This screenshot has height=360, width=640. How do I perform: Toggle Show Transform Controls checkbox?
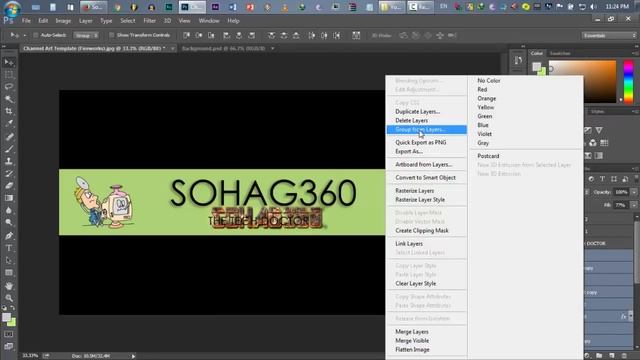point(111,36)
